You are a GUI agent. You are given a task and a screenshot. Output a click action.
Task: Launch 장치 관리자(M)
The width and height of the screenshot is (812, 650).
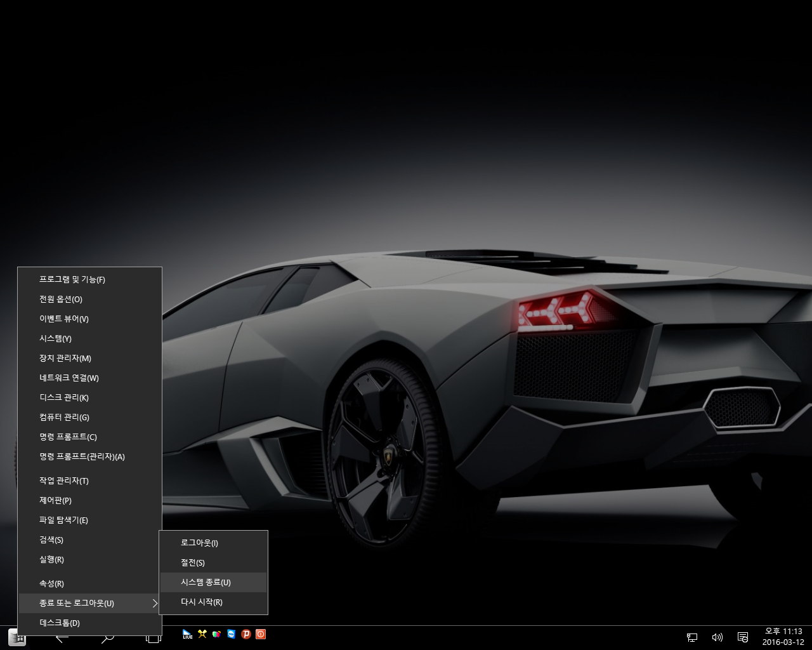click(89, 358)
